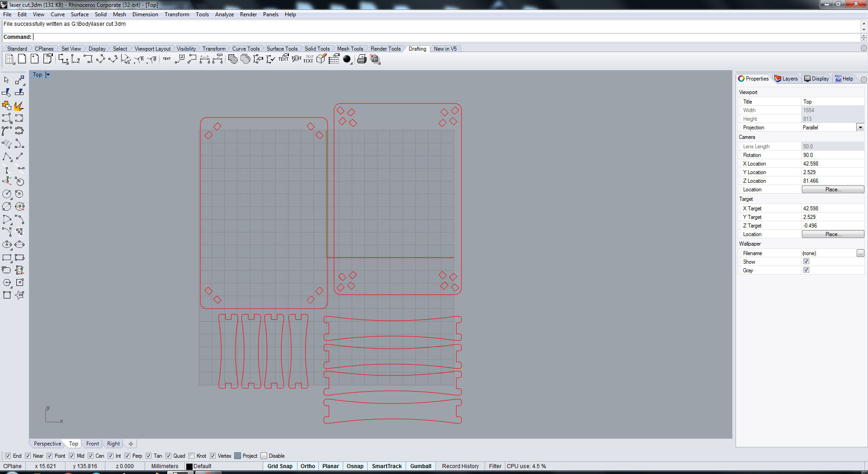Check the Disable osnap checkbox
Viewport: 868px width, 474px height.
pyautogui.click(x=264, y=455)
